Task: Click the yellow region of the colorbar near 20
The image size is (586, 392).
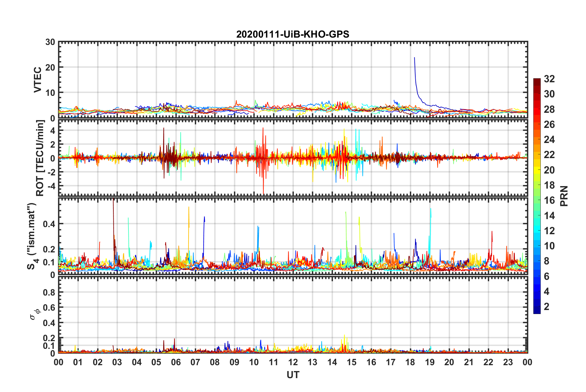Action: (537, 170)
